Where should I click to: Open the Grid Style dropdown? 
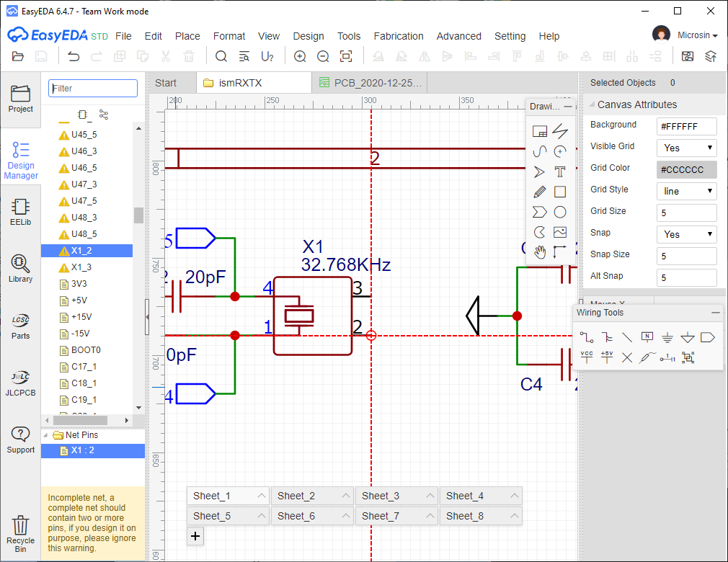tap(686, 191)
